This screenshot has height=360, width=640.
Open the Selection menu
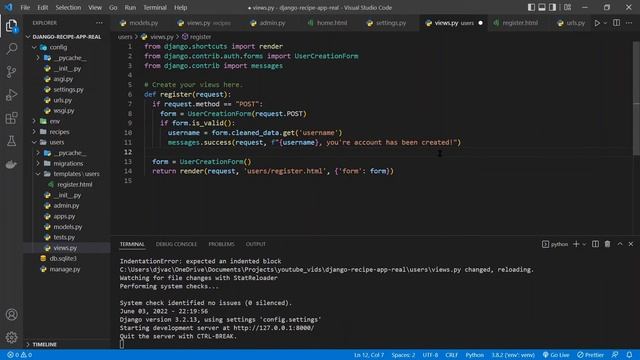coord(68,7)
